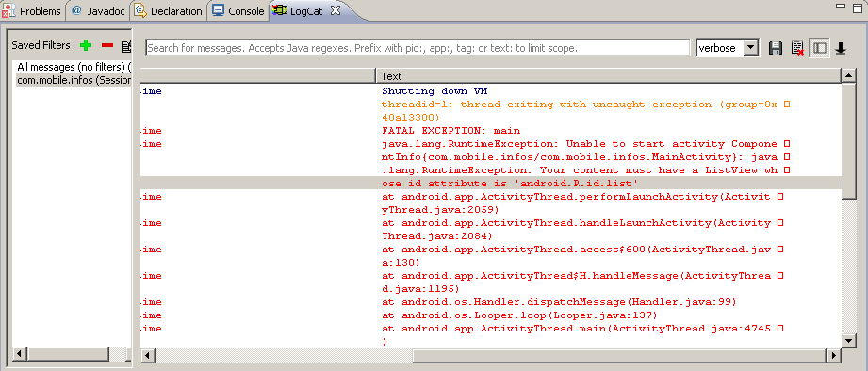Select com.mobile.infos session filter
The width and height of the screenshot is (868, 371).
[x=74, y=80]
